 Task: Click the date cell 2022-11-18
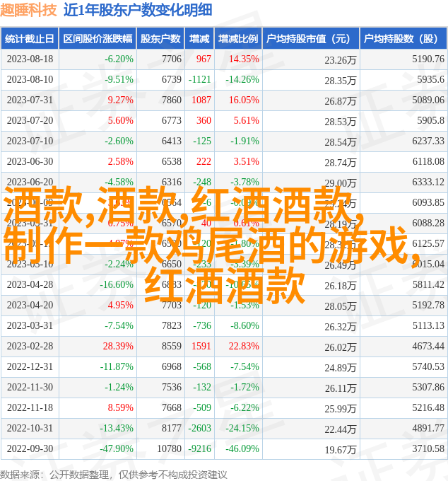(30, 408)
